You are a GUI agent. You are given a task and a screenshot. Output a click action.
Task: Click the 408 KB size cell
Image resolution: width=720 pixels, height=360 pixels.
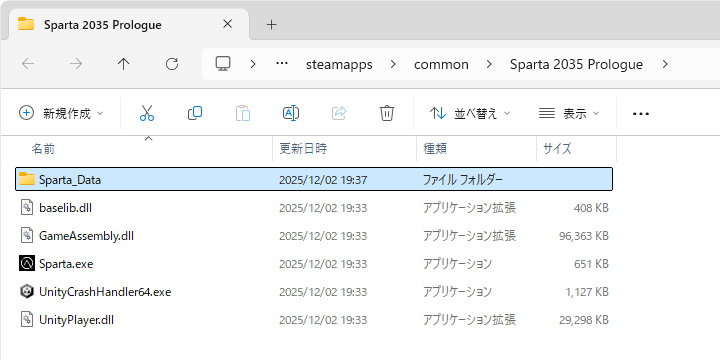click(591, 208)
